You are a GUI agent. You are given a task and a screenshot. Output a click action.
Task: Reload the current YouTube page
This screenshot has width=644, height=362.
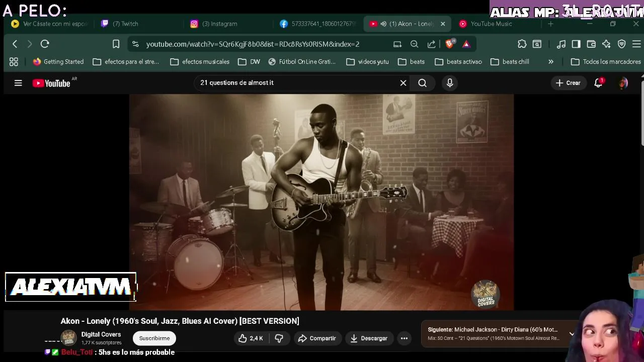45,44
